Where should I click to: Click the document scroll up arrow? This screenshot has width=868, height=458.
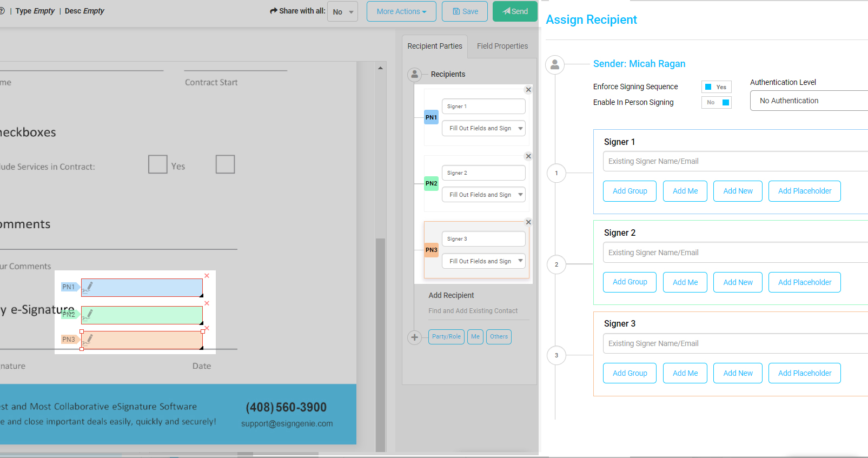tap(380, 68)
